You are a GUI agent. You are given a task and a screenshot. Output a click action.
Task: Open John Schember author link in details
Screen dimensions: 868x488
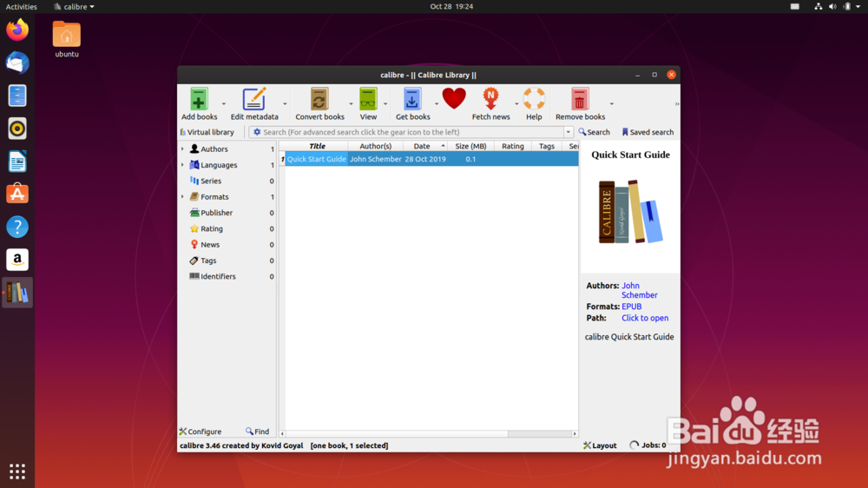click(640, 290)
